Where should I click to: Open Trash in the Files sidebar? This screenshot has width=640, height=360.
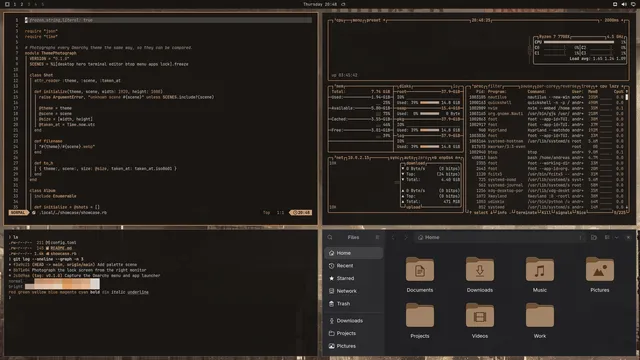pyautogui.click(x=353, y=304)
